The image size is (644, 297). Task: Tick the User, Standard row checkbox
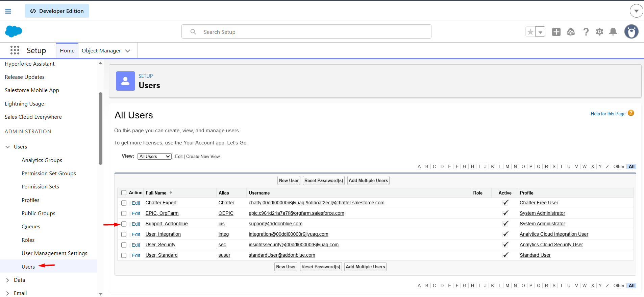(124, 255)
